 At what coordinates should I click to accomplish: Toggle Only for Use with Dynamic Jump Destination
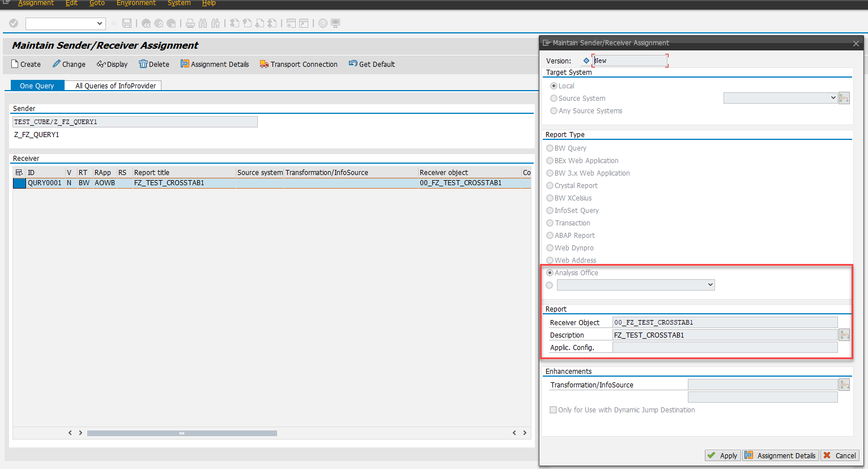click(553, 410)
